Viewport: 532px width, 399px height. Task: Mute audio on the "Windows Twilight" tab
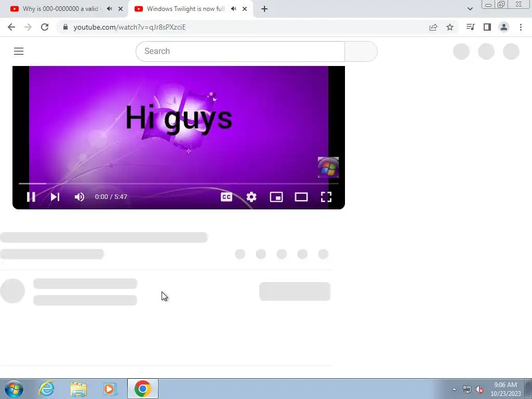[233, 9]
